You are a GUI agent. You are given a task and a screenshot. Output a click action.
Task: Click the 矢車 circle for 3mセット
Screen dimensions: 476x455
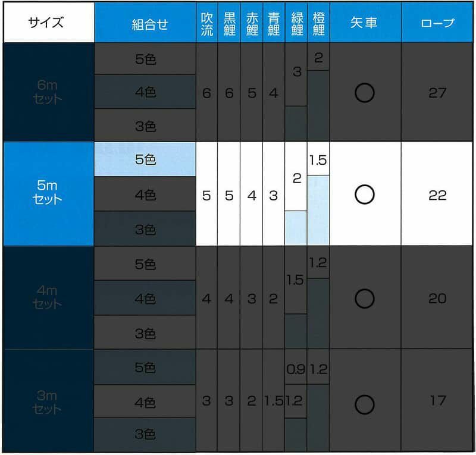[364, 404]
